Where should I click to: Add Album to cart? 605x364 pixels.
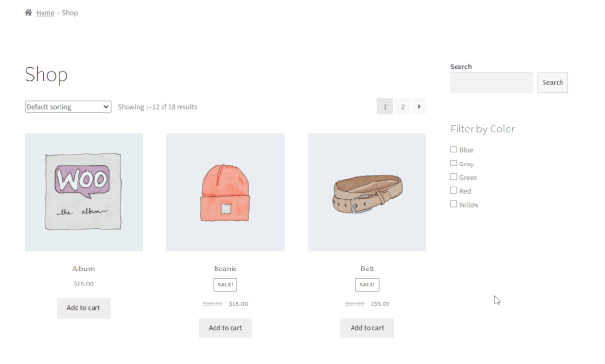83,308
